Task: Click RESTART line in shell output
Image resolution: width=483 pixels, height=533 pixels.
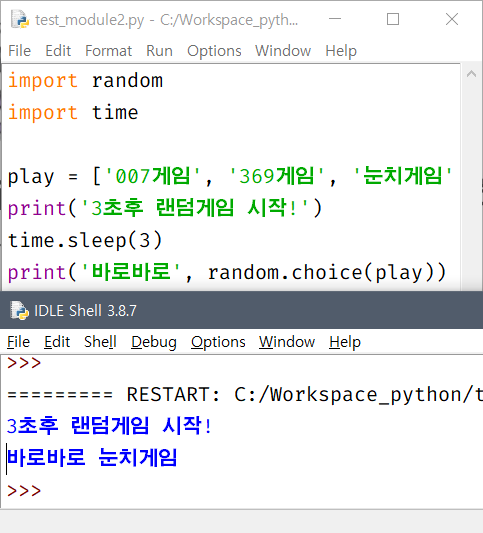Action: coord(245,395)
